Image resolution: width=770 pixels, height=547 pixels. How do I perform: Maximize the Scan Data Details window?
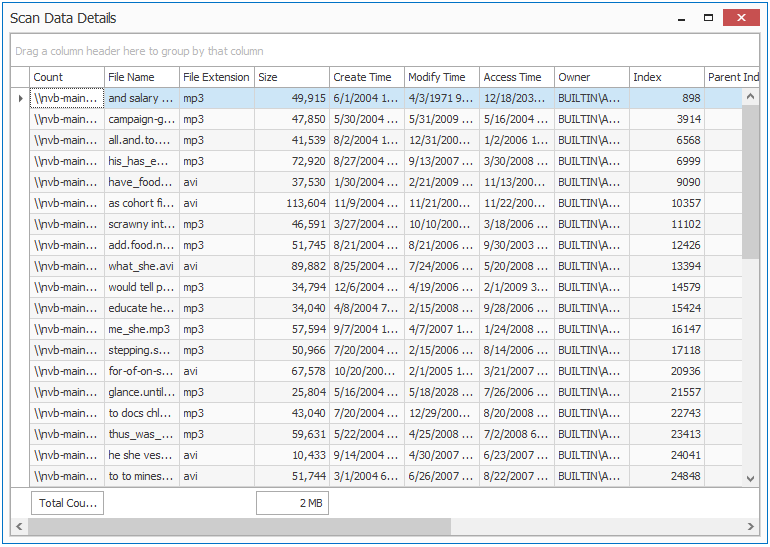708,18
